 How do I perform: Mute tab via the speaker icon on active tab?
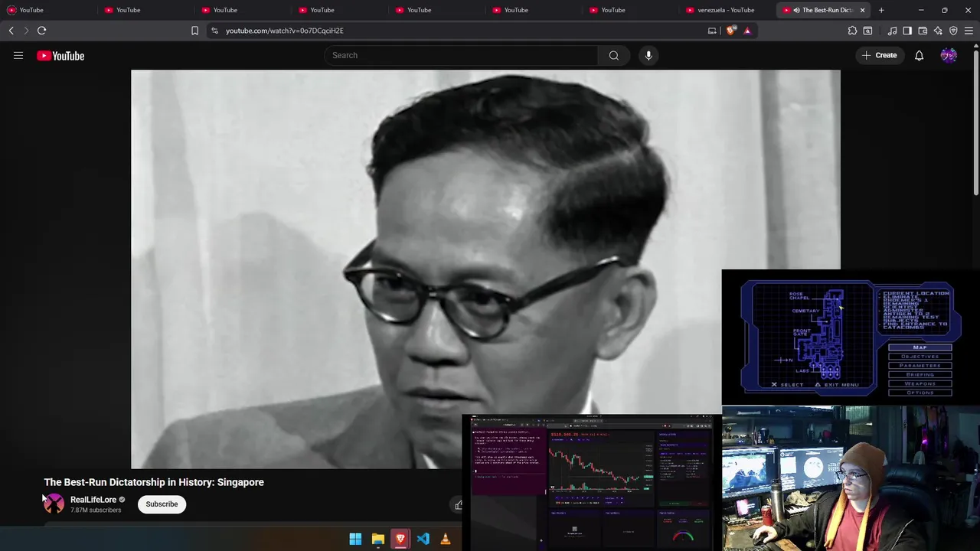pyautogui.click(x=796, y=10)
